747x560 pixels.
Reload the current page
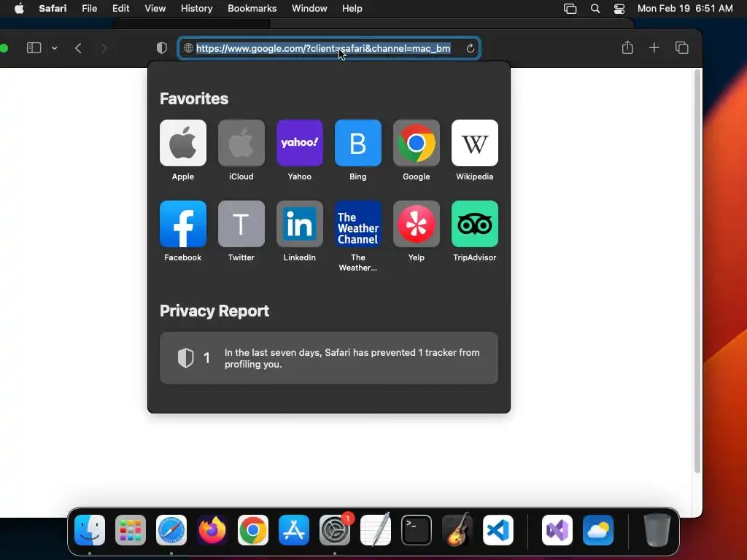click(x=471, y=48)
